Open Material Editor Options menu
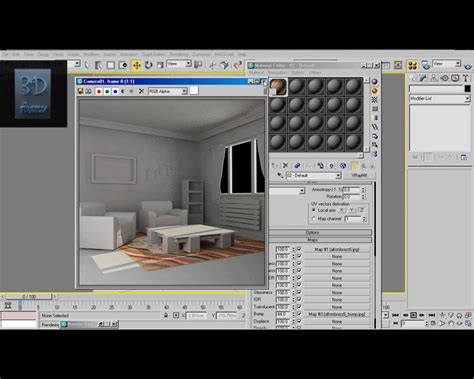474x379 pixels. tap(297, 72)
